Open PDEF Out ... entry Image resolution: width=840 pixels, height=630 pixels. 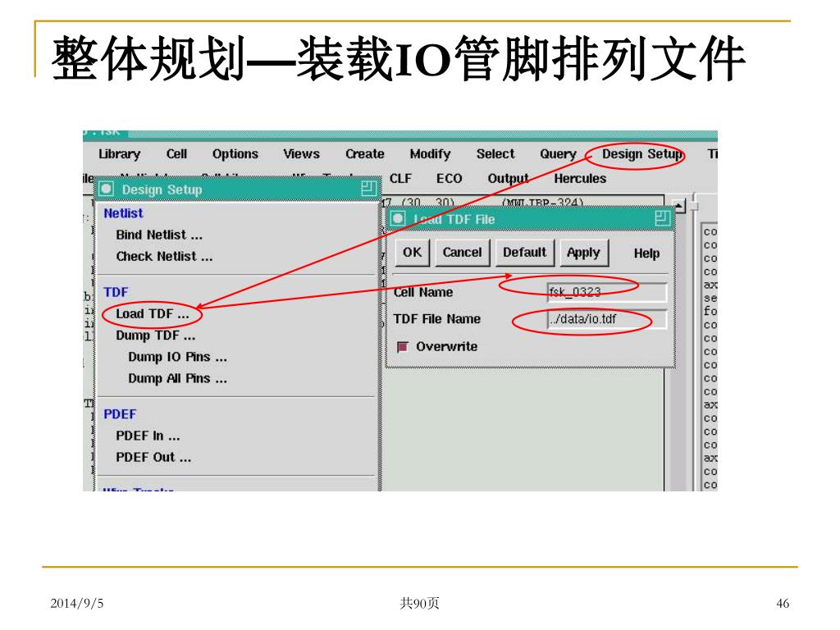[x=153, y=458]
